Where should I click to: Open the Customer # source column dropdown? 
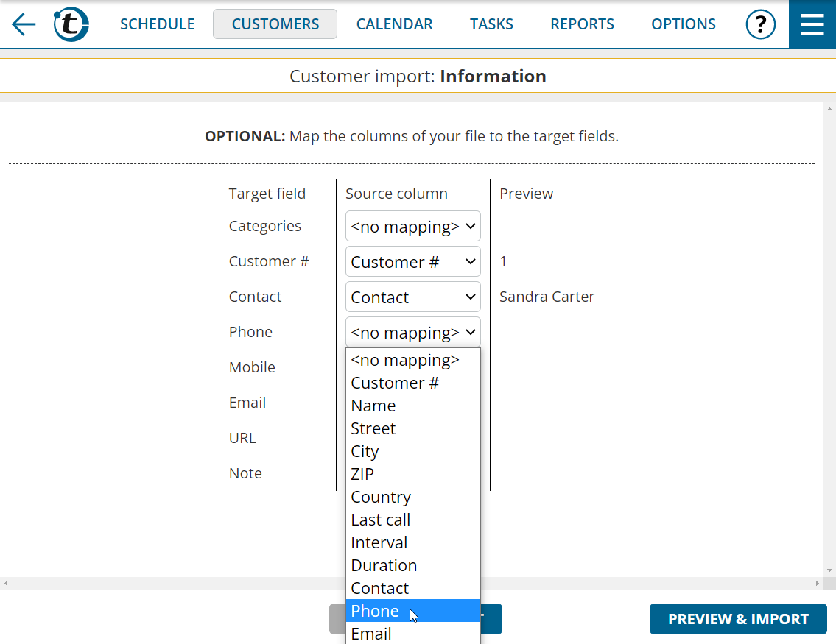(x=412, y=262)
